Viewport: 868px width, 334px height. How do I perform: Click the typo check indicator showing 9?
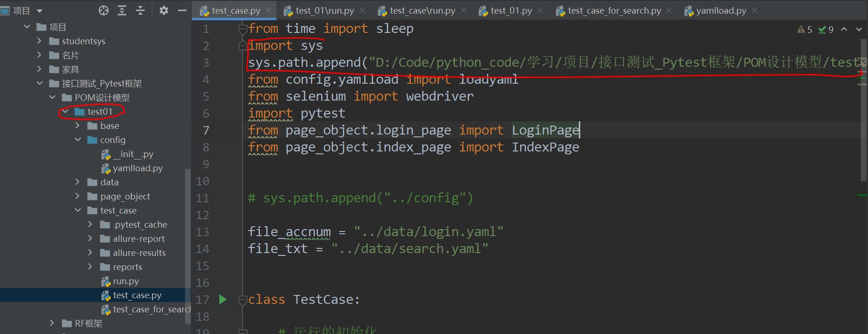pyautogui.click(x=826, y=30)
